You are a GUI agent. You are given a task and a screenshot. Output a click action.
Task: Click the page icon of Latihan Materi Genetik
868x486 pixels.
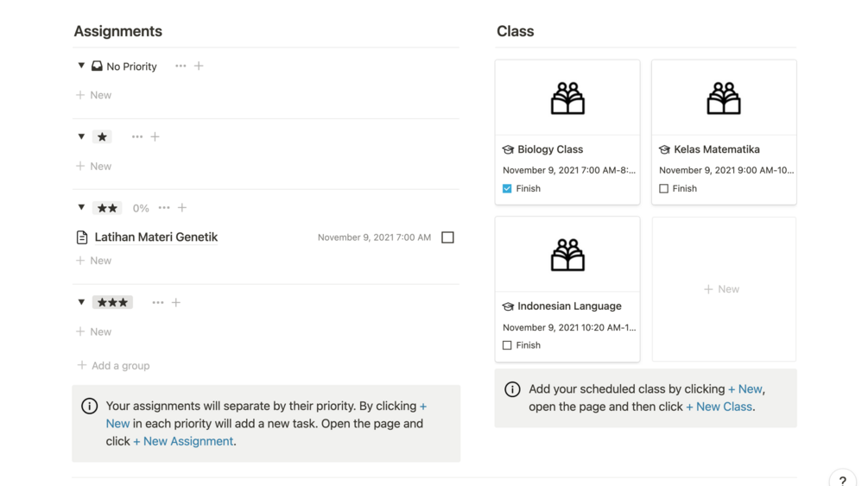click(x=82, y=237)
